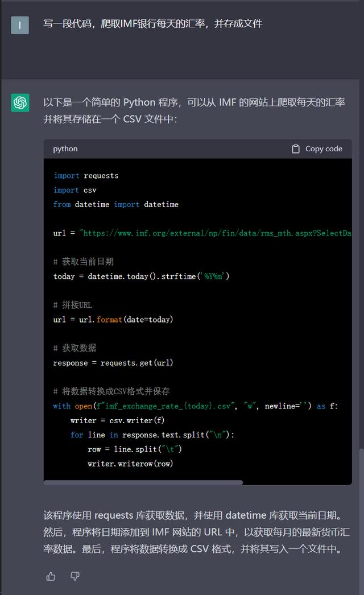Screen dimensions: 364x595
Task: Click the comment '# 将数据转换成CSV格式并保存'
Action: 111,391
